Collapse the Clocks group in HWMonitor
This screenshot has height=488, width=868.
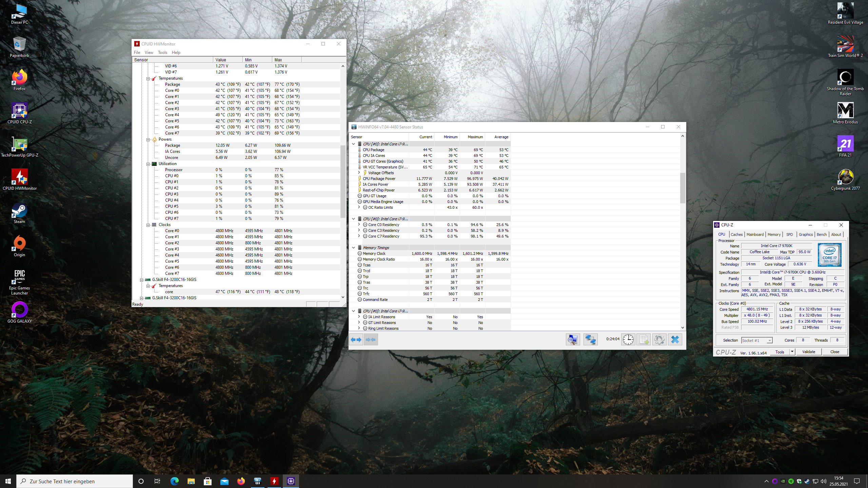pos(148,225)
